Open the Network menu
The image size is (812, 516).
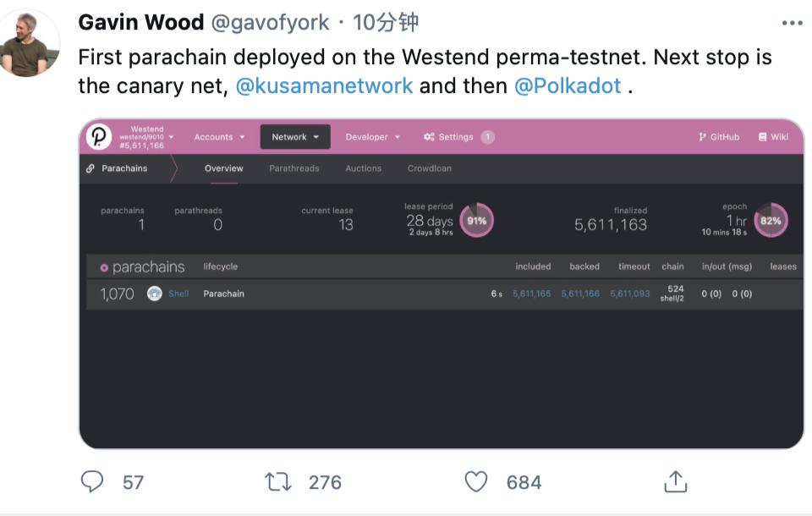(295, 136)
